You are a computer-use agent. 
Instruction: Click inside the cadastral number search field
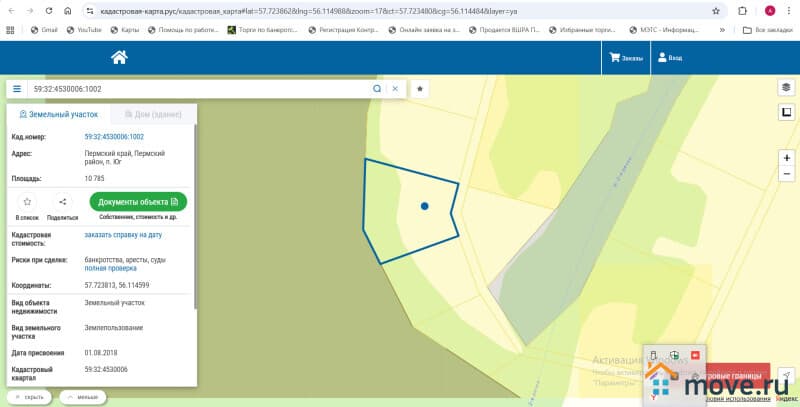point(200,89)
